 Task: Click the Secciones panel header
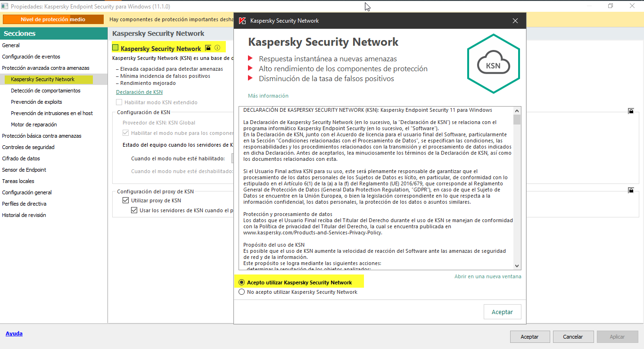point(54,33)
